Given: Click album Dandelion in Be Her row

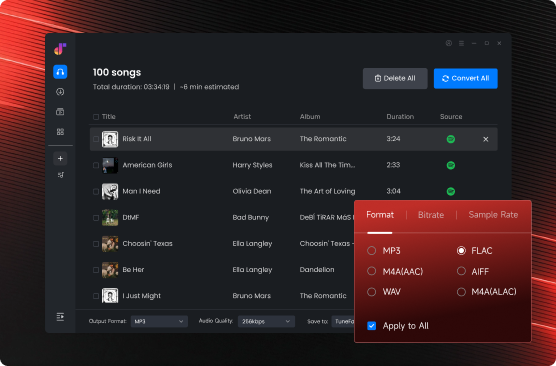Looking at the screenshot, I should coord(317,270).
